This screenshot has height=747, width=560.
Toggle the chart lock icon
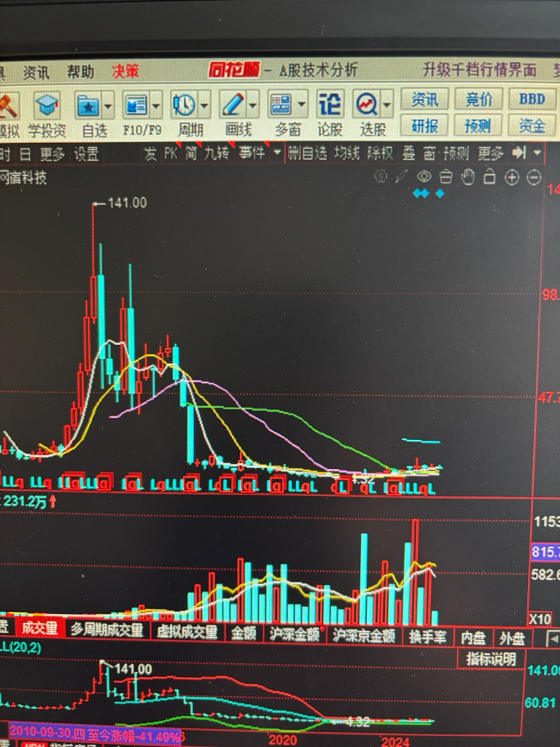(x=489, y=177)
